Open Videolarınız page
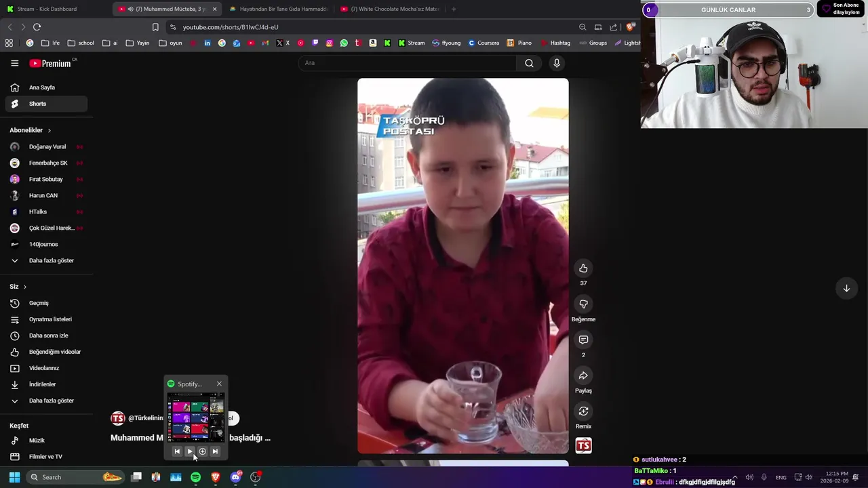The width and height of the screenshot is (868, 488). point(46,368)
